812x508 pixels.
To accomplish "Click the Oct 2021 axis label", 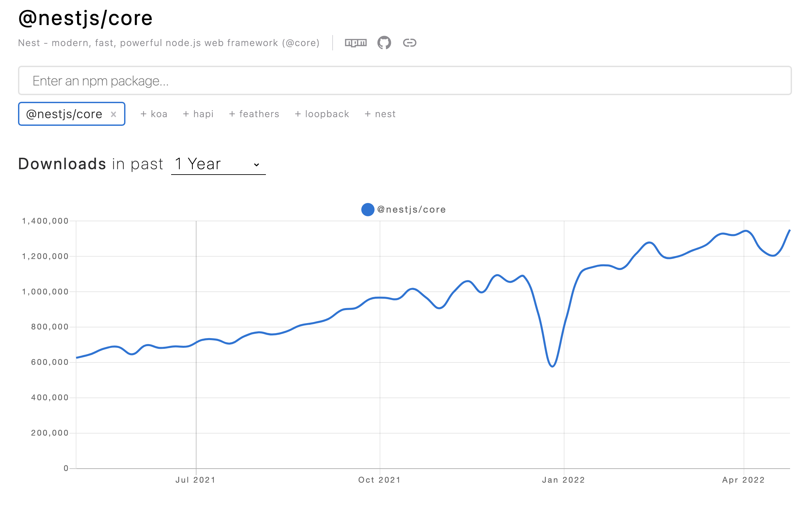I will pos(379,480).
